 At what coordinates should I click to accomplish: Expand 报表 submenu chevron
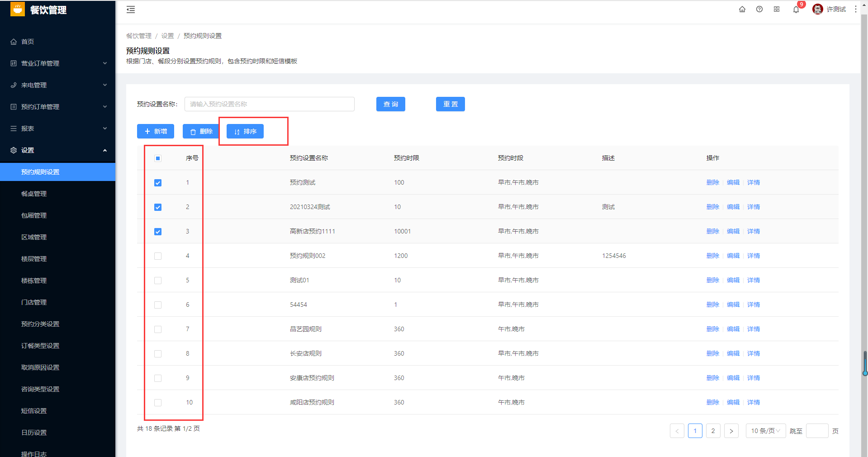click(105, 129)
